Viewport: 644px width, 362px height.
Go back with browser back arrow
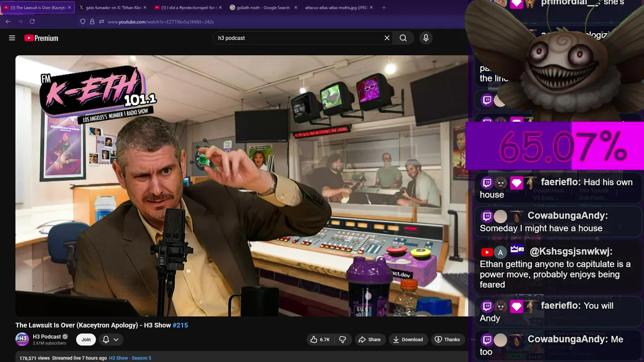click(x=8, y=22)
